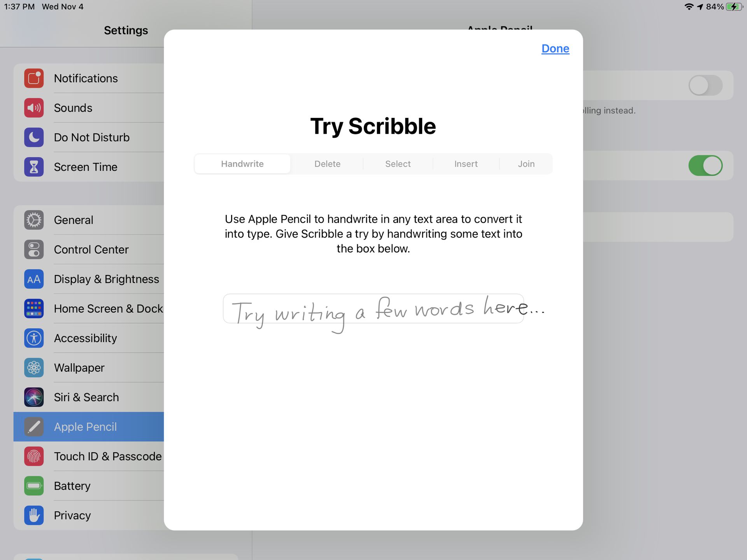Tap the Wallpaper flower icon

(x=34, y=367)
